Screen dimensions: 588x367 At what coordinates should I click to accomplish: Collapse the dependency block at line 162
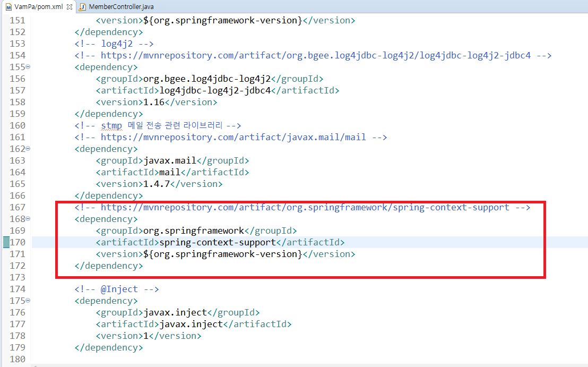28,149
